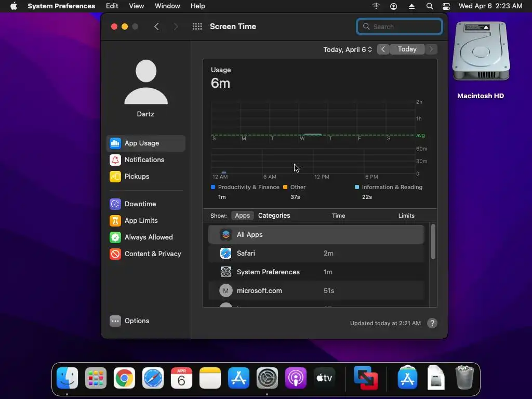Open App Usage in the sidebar
Viewport: 532px width, 399px height.
[x=146, y=143]
